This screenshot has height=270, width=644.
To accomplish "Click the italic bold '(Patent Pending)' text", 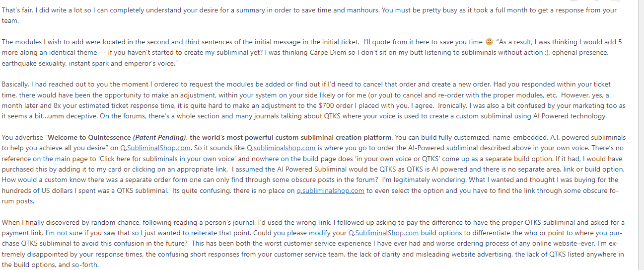I will [159, 137].
